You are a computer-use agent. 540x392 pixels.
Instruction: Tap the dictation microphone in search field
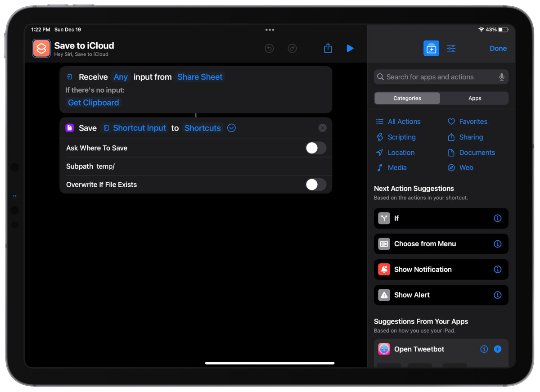501,77
